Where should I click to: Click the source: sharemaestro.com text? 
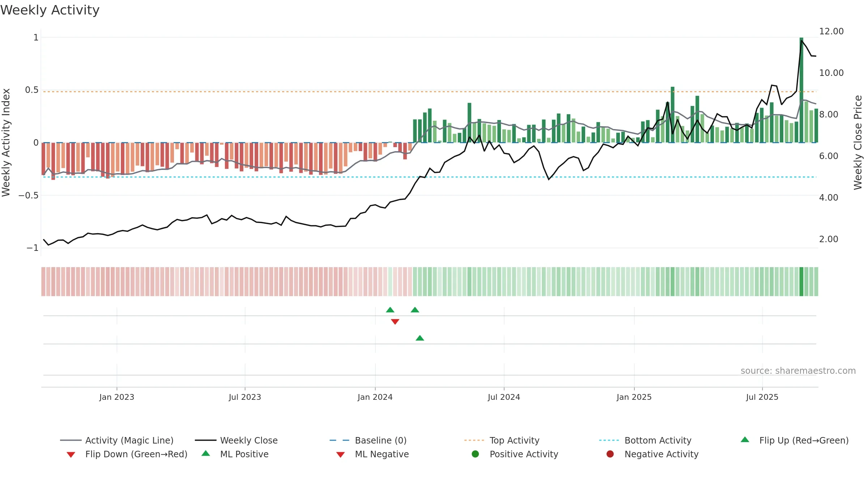coord(798,371)
